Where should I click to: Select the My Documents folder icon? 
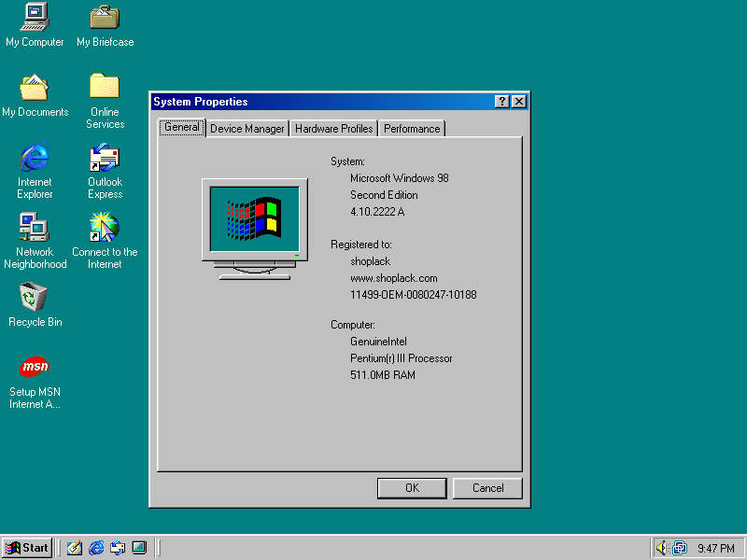35,95
